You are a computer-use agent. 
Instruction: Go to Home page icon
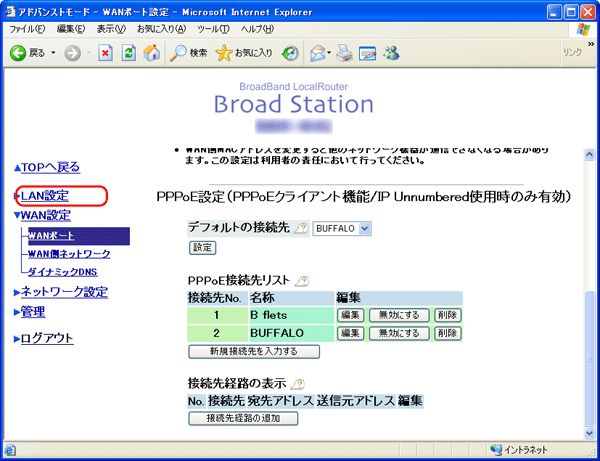coord(152,53)
